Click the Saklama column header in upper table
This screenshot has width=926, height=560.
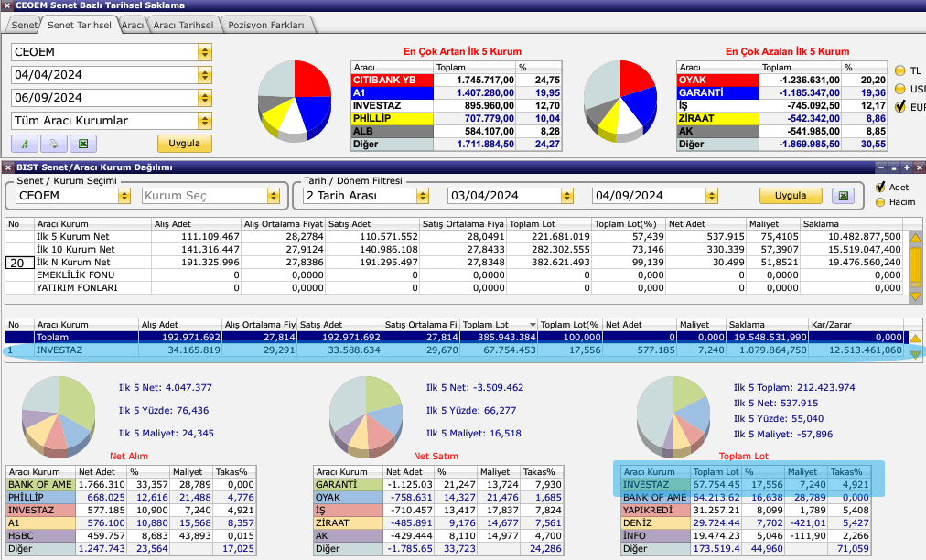[x=851, y=224]
